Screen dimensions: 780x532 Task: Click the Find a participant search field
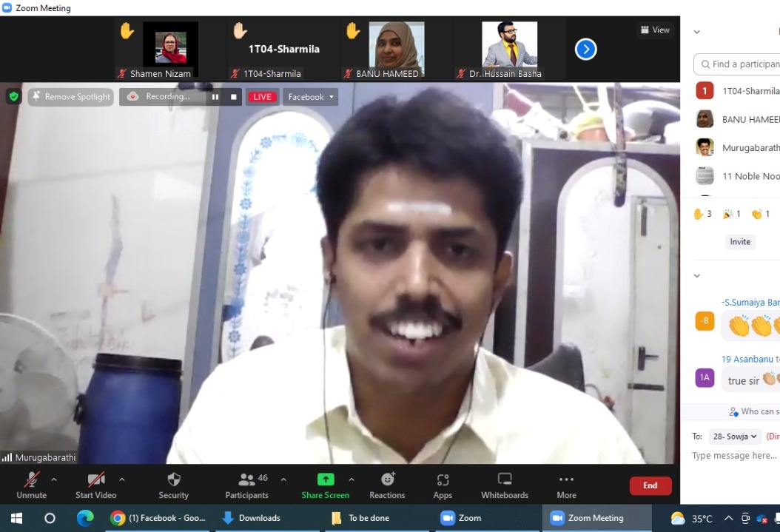click(737, 64)
